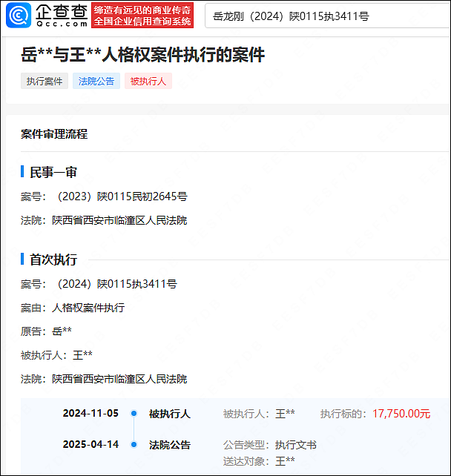Select the 执行案件 tag

click(x=45, y=81)
